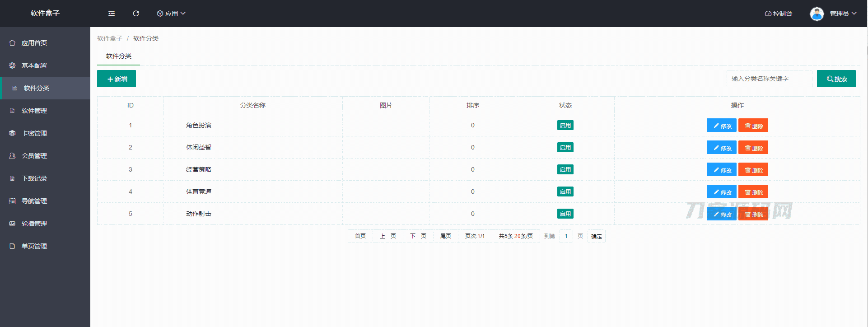Focus the category keyword search field

[x=769, y=79]
